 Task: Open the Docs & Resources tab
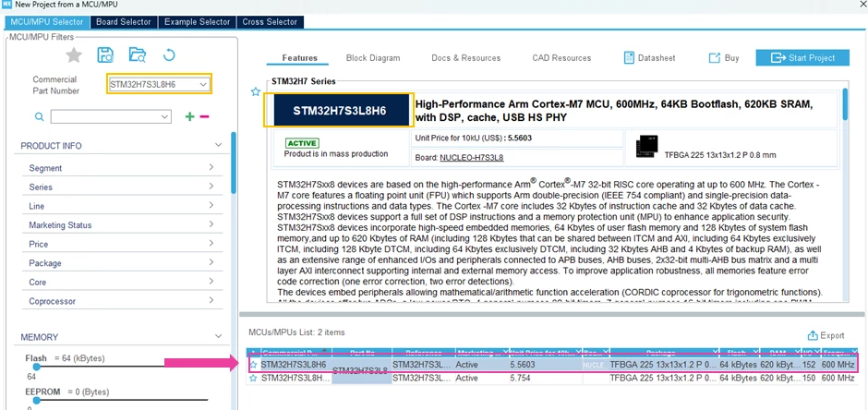[x=466, y=57]
